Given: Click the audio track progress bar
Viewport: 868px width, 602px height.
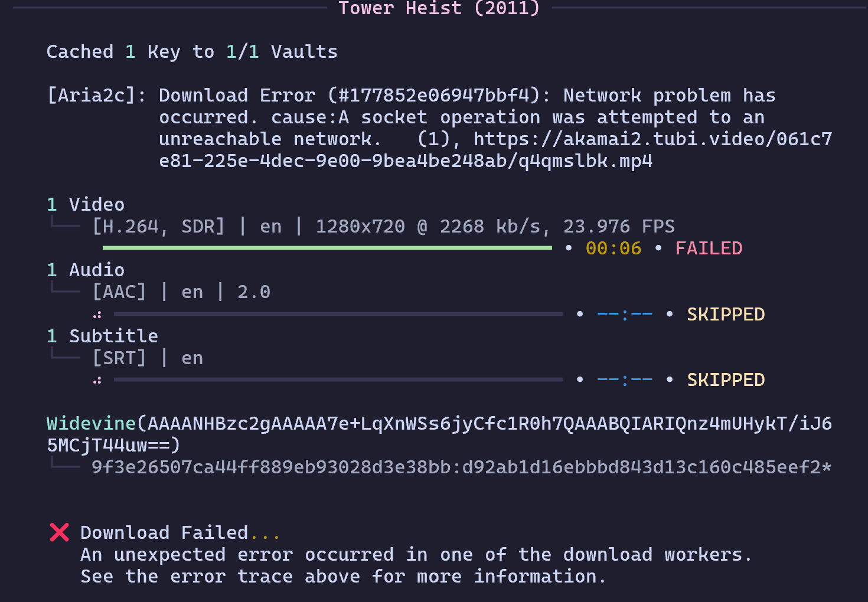Looking at the screenshot, I should pos(338,315).
